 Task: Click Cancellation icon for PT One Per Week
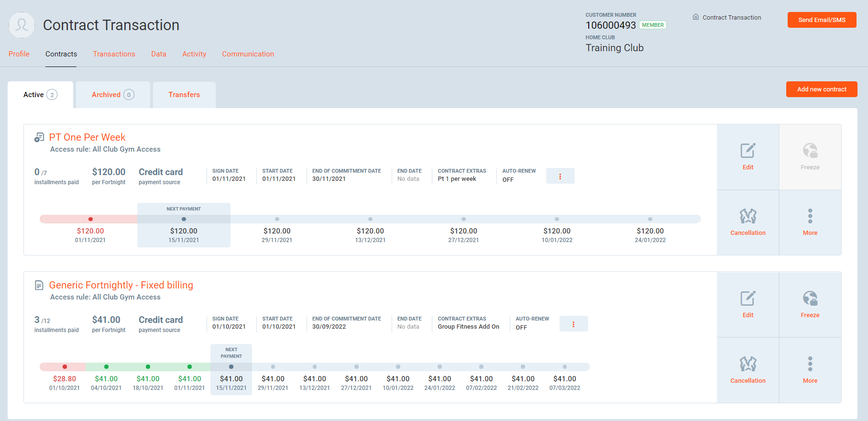(747, 217)
